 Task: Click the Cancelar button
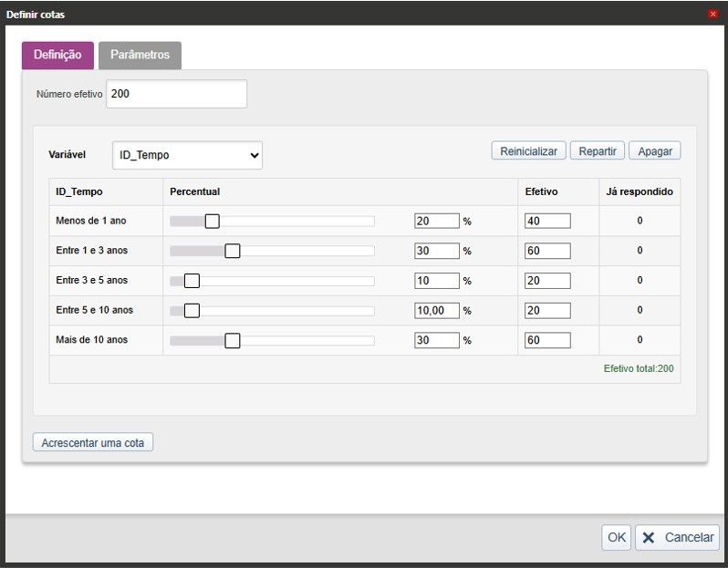coord(678,537)
